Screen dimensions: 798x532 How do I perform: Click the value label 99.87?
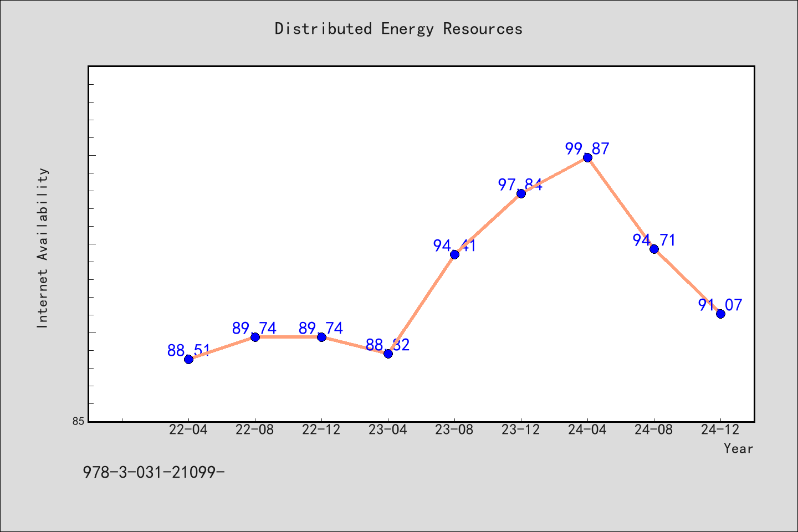pyautogui.click(x=587, y=149)
